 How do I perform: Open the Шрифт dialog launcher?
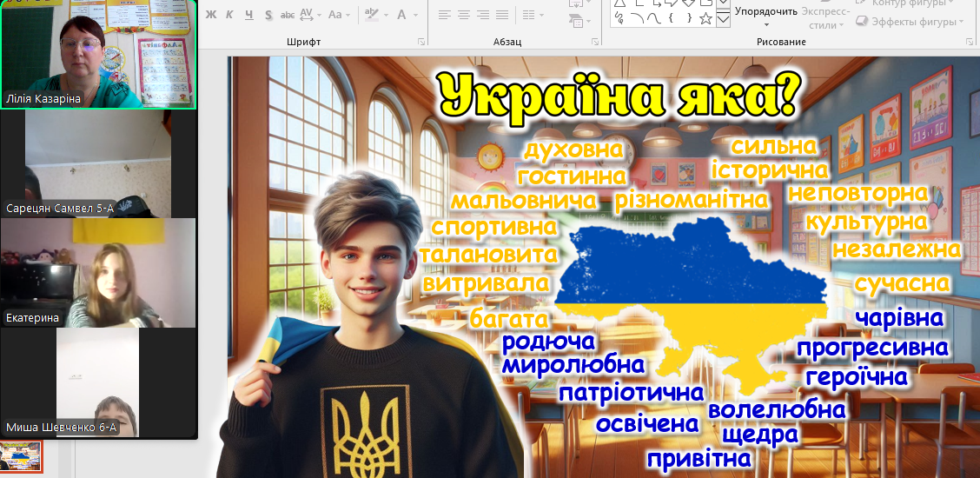pyautogui.click(x=420, y=42)
